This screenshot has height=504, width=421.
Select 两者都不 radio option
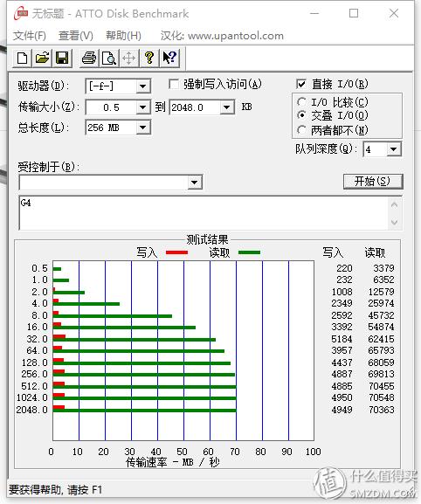[x=301, y=130]
